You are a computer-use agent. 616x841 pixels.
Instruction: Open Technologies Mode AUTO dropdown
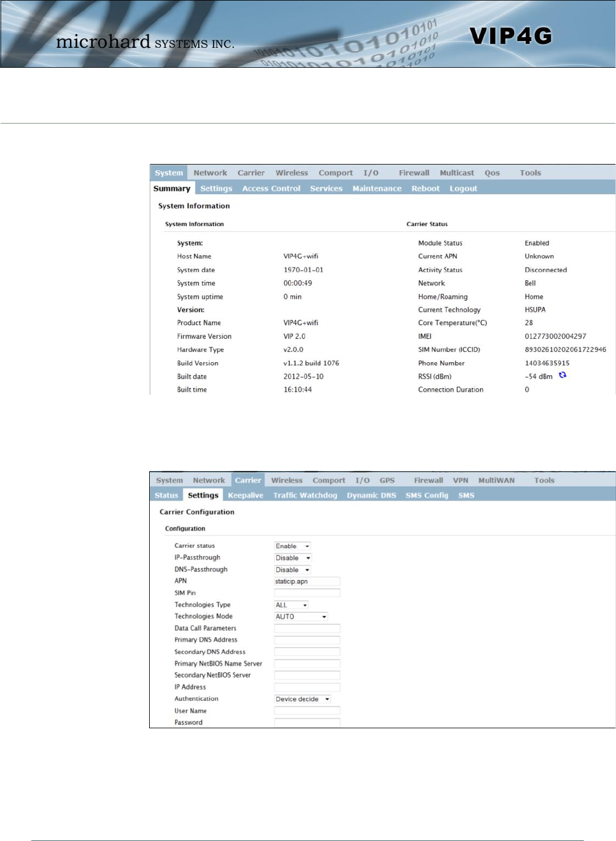click(301, 617)
